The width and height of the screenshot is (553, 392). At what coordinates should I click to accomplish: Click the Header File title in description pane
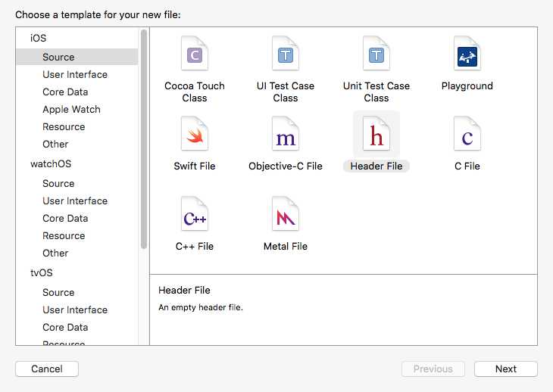click(x=184, y=290)
